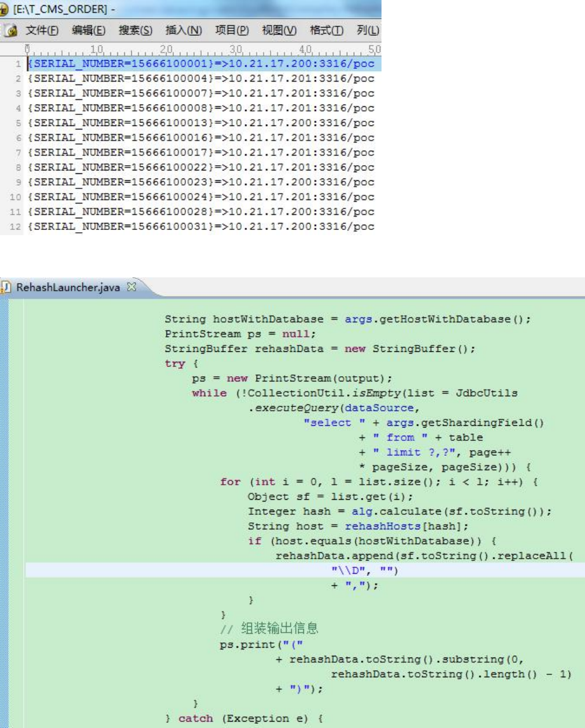Select line with SERIAL_NUMBER=15666100004
Image resolution: width=585 pixels, height=728 pixels.
coord(201,79)
